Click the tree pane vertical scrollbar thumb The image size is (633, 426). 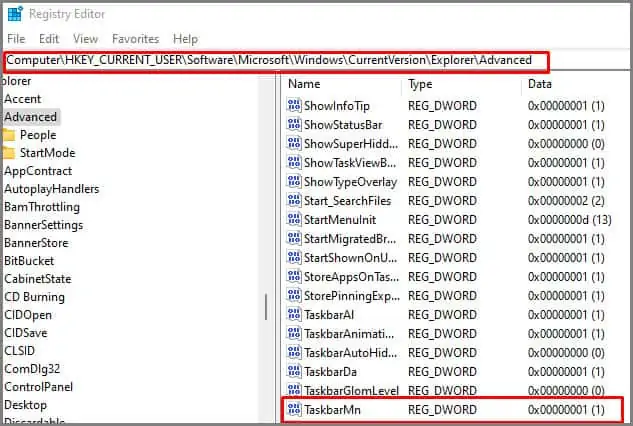point(266,307)
